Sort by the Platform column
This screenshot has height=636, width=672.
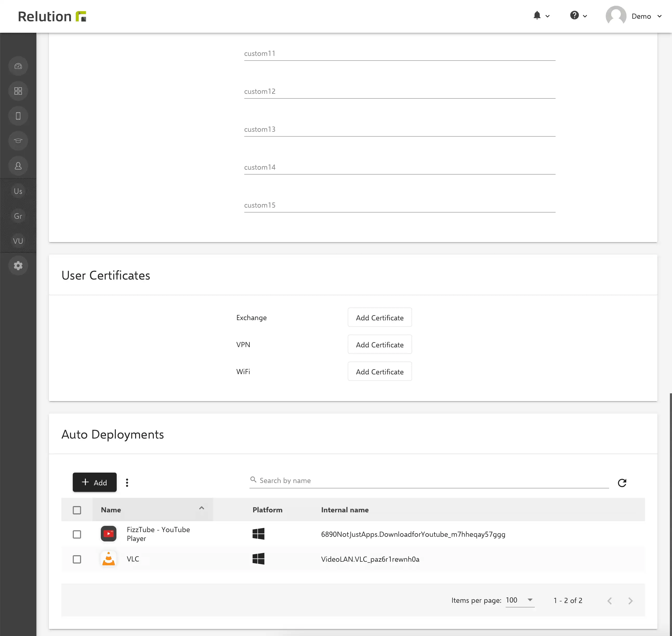pos(267,510)
